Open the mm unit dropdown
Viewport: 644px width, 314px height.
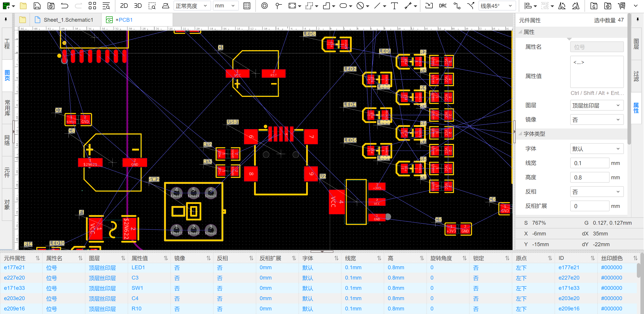click(225, 6)
